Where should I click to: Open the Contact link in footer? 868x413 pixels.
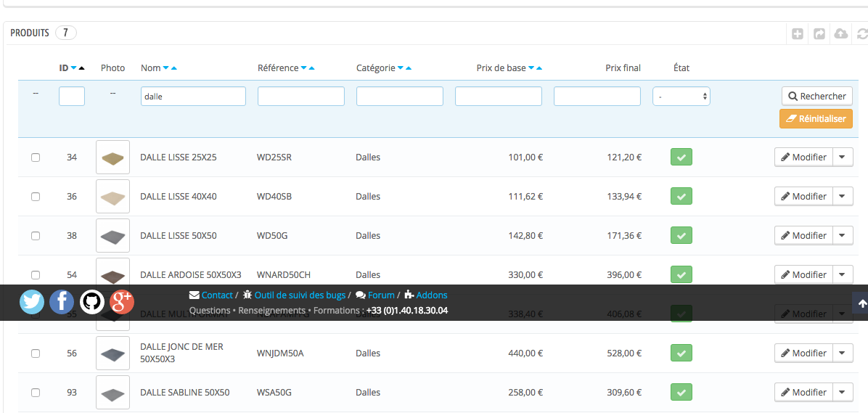[x=217, y=295]
